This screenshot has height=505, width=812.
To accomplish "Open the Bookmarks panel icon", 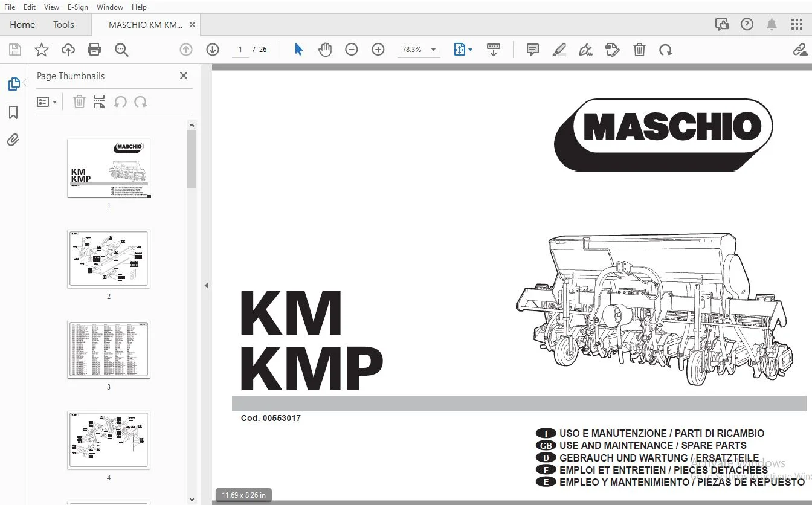I will click(x=13, y=112).
